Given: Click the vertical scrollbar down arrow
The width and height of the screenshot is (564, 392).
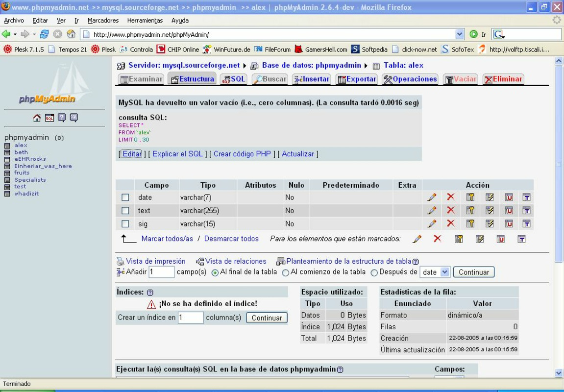Looking at the screenshot, I should point(559,372).
